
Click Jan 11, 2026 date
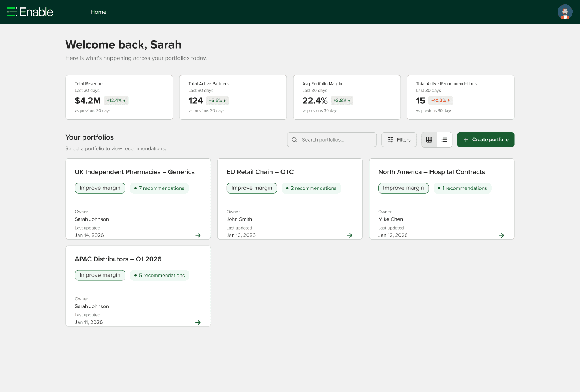point(89,322)
